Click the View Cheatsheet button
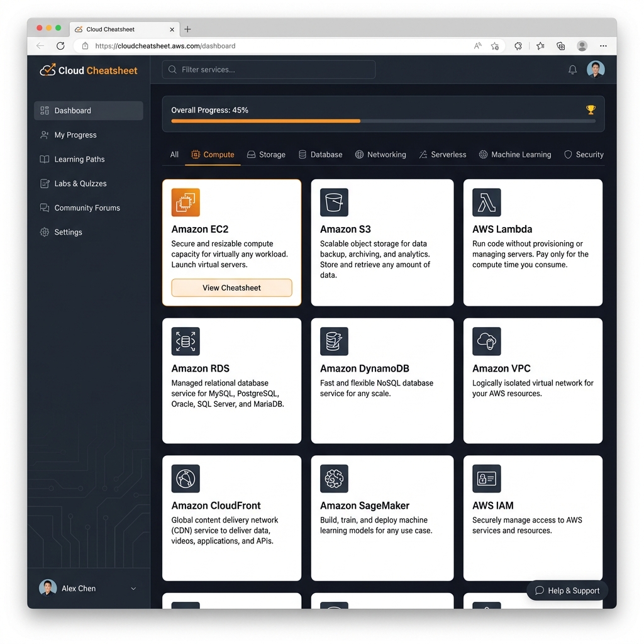Viewport: 644px width, 644px height. coord(231,287)
